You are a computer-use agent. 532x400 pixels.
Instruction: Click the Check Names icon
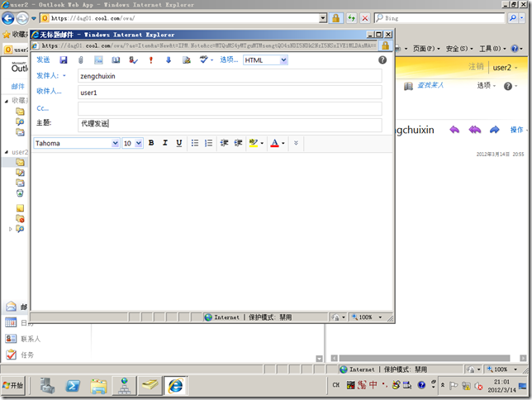(x=133, y=60)
